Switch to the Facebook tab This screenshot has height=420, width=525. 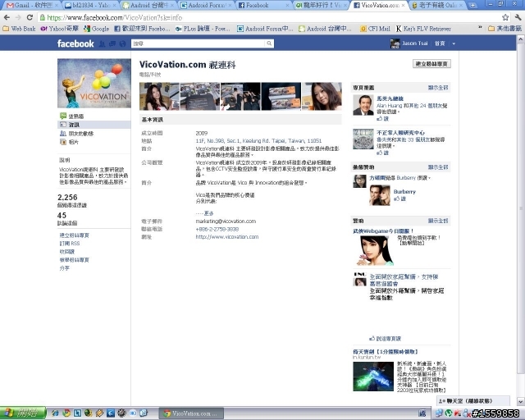tap(263, 6)
